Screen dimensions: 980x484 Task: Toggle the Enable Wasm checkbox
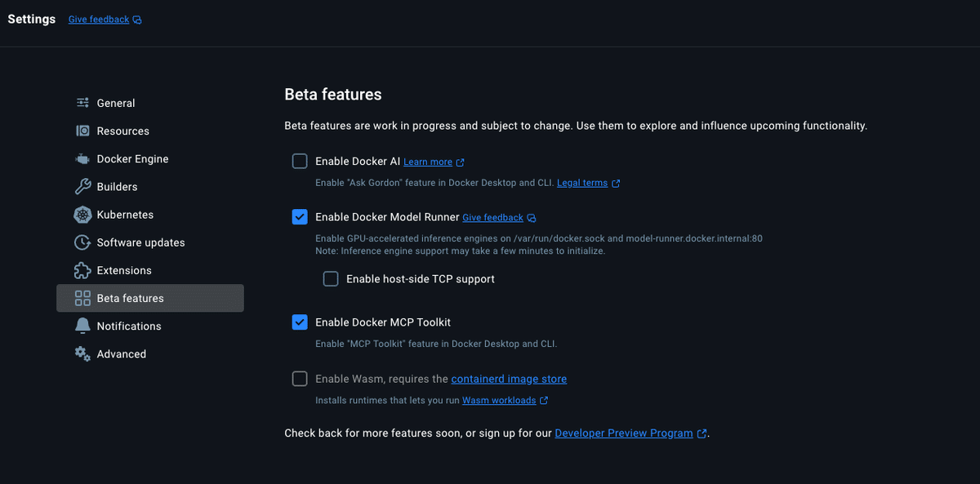click(x=300, y=379)
